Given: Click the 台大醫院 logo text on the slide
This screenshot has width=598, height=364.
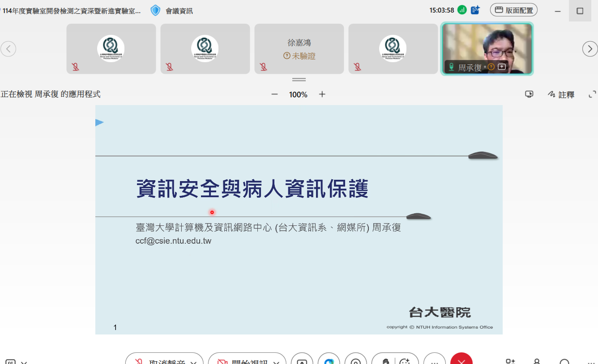Looking at the screenshot, I should (x=440, y=312).
